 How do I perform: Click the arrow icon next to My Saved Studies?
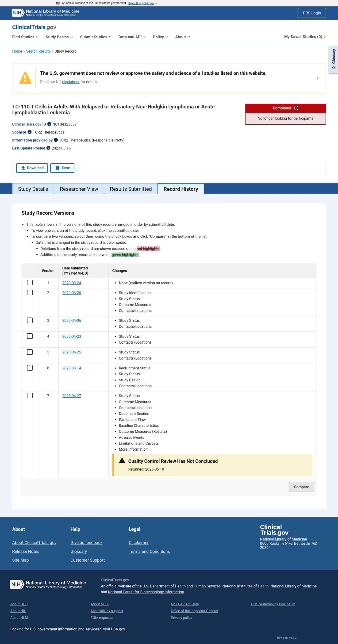pyautogui.click(x=324, y=37)
